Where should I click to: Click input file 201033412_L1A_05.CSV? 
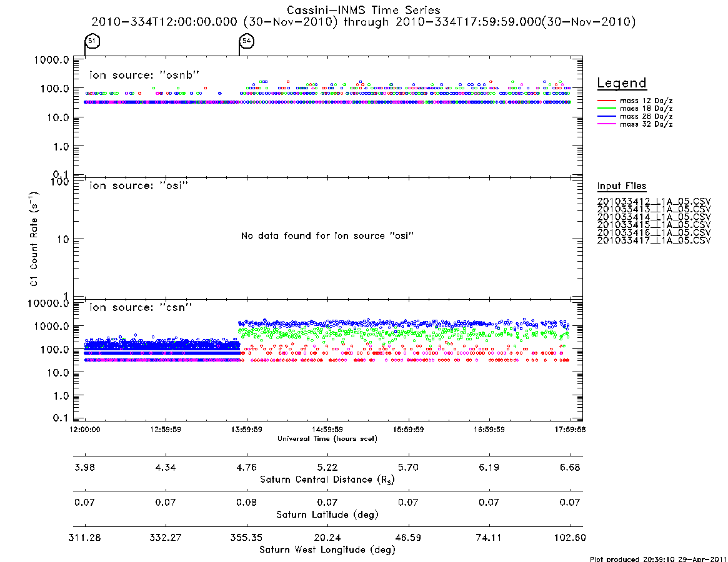[654, 202]
